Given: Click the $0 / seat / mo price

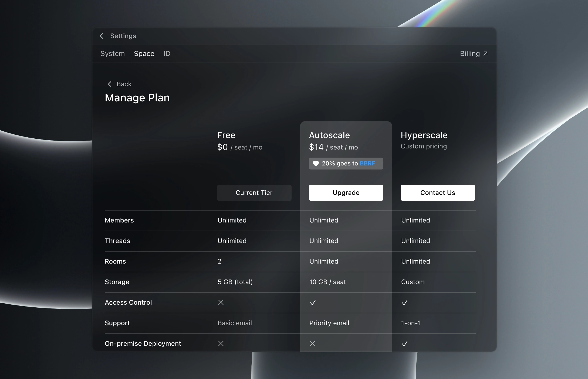Looking at the screenshot, I should (x=240, y=147).
